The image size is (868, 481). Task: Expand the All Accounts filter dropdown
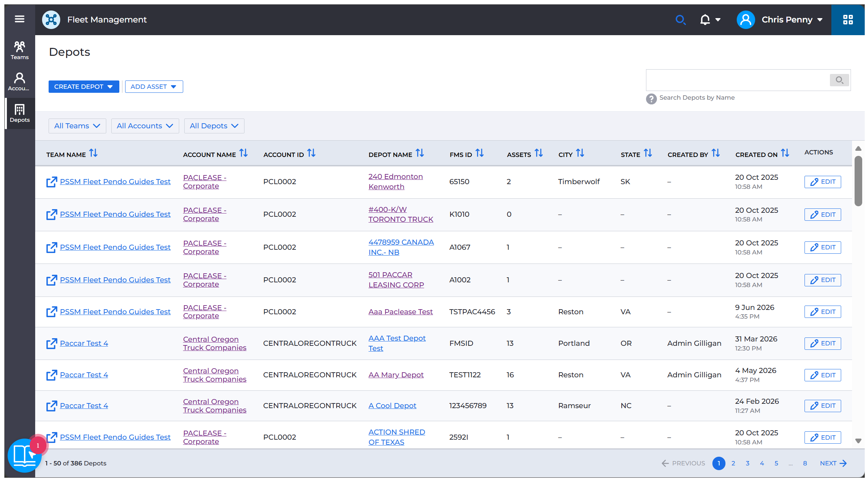tap(145, 126)
